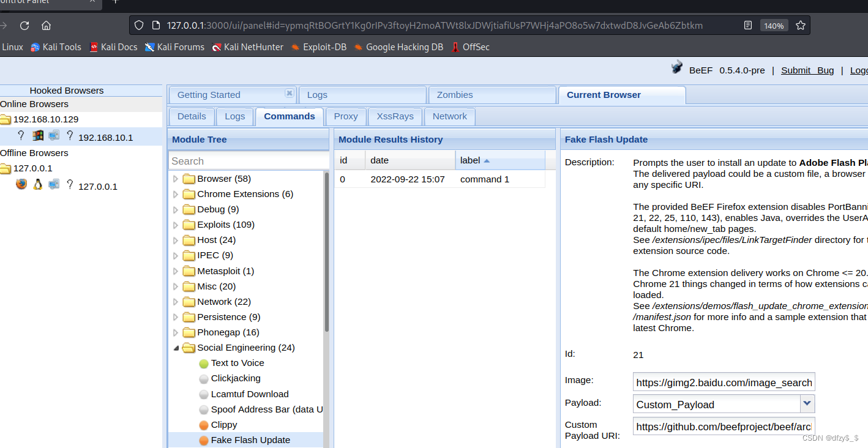Select the 127.0.0.1 folder in Offline Browsers
The height and width of the screenshot is (448, 868).
26,168
